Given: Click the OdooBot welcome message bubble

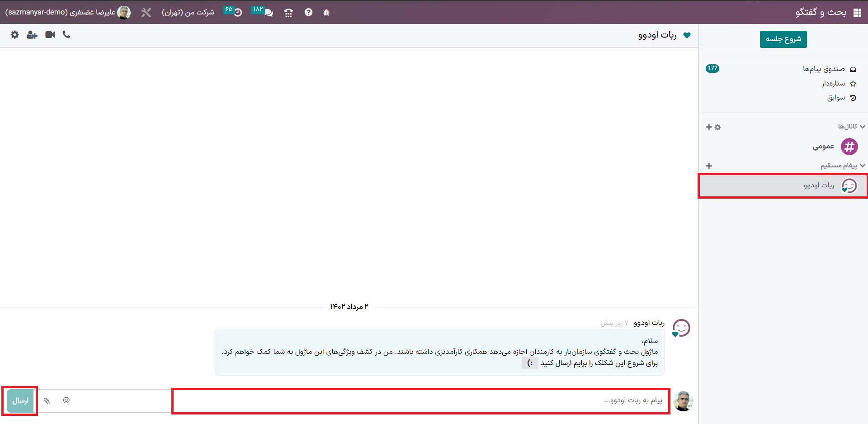Looking at the screenshot, I should (x=439, y=352).
